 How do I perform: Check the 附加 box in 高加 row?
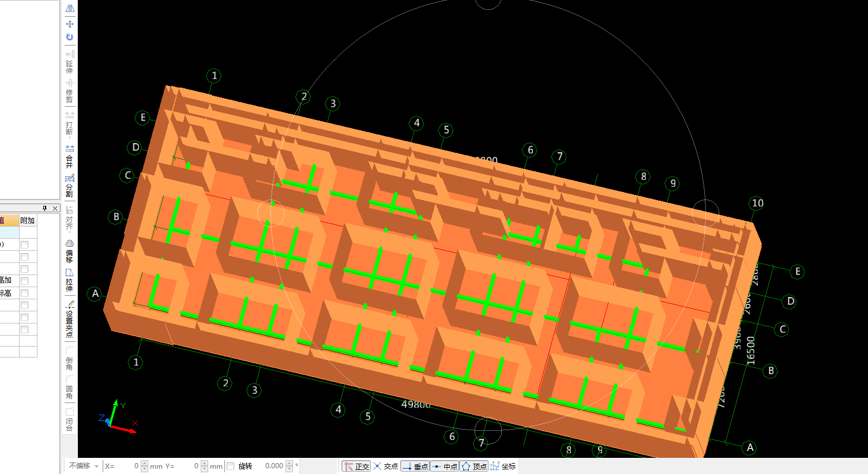point(25,281)
